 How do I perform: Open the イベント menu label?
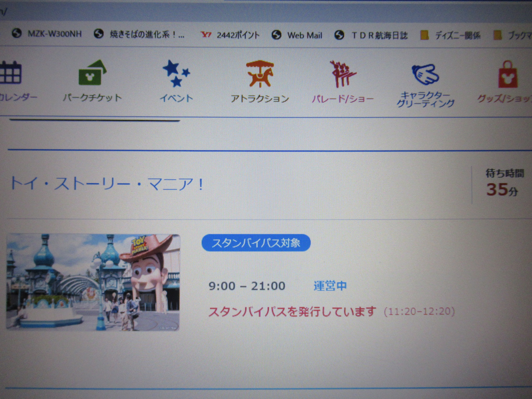176,98
